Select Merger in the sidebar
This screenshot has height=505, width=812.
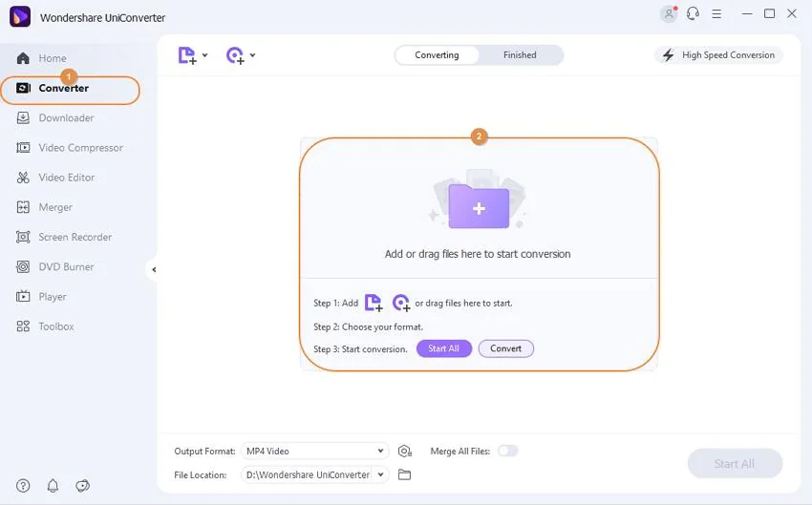(x=55, y=207)
